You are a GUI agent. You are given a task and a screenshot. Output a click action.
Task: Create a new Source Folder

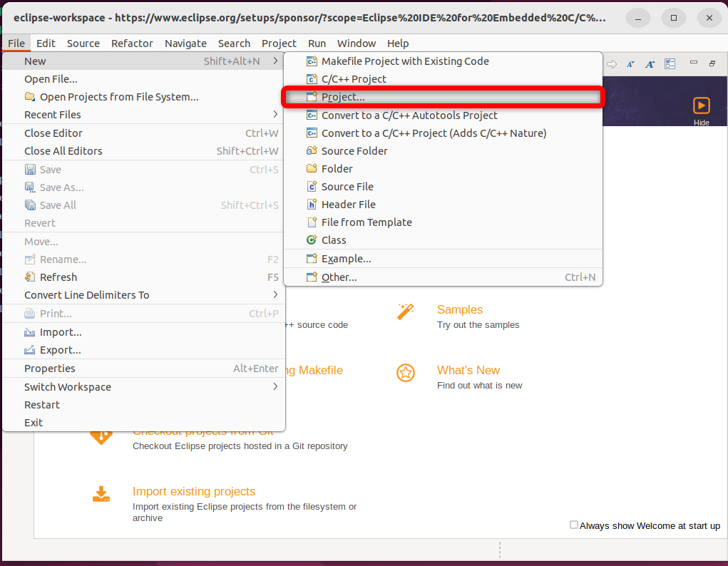[x=443, y=151]
